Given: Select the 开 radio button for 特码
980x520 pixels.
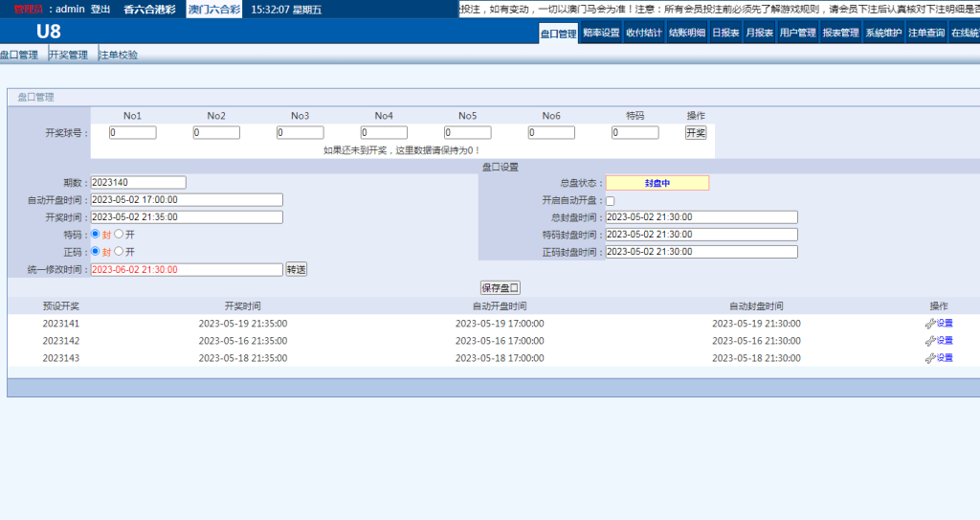Looking at the screenshot, I should pyautogui.click(x=119, y=235).
